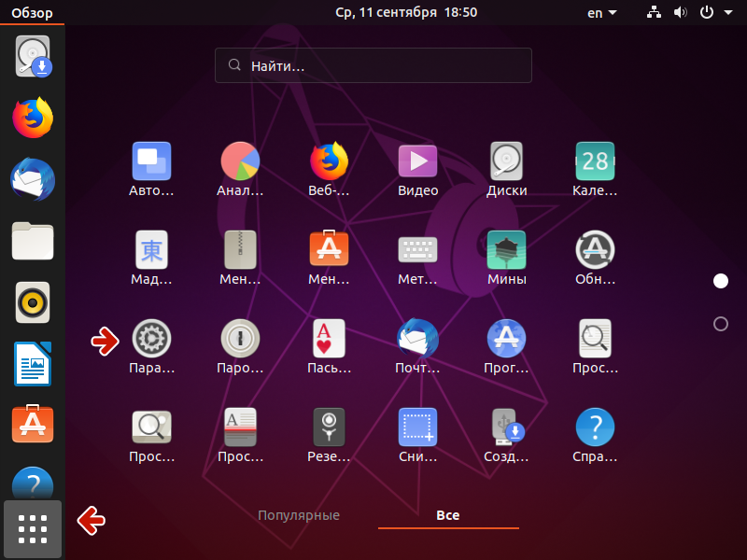The height and width of the screenshot is (560, 747).
Task: Open the Почта Thunderbird mail app
Action: 417,338
